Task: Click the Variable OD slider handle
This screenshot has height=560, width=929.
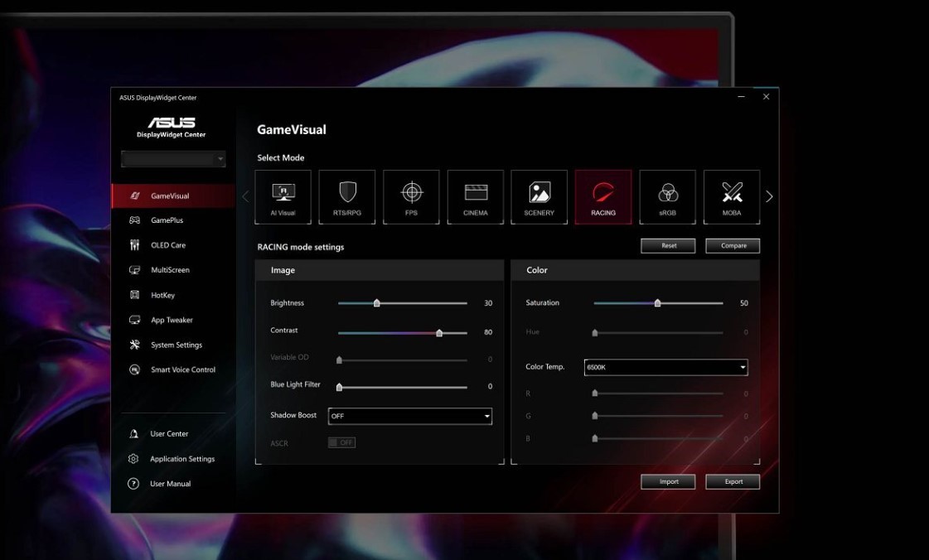Action: 340,360
